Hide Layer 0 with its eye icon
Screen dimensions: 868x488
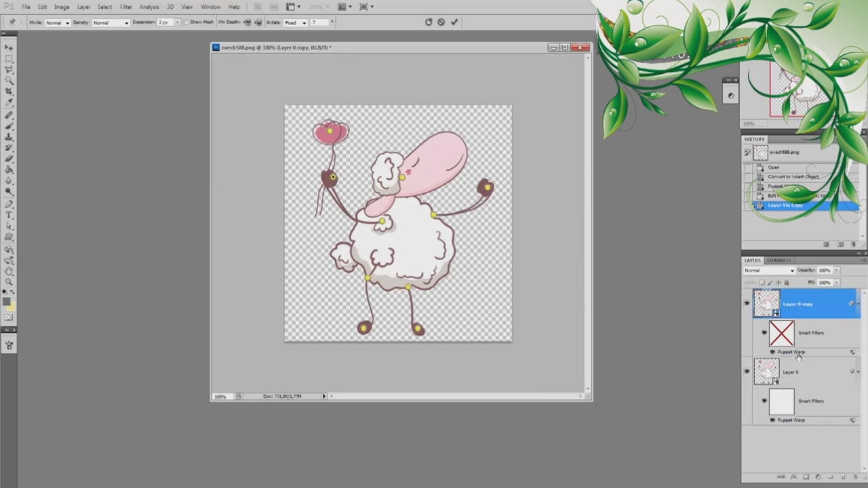tap(747, 371)
